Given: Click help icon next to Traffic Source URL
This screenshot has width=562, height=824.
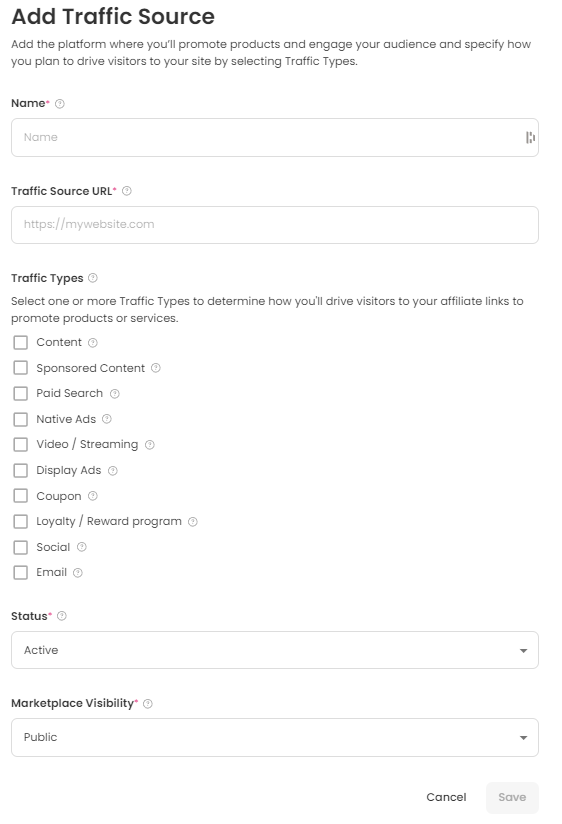Looking at the screenshot, I should (127, 191).
